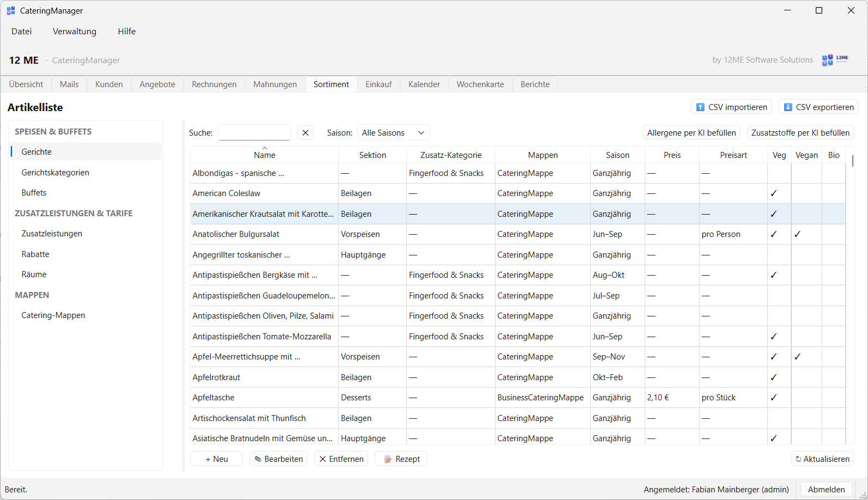The image size is (868, 500).
Task: Click into the Suche input field
Action: 254,133
